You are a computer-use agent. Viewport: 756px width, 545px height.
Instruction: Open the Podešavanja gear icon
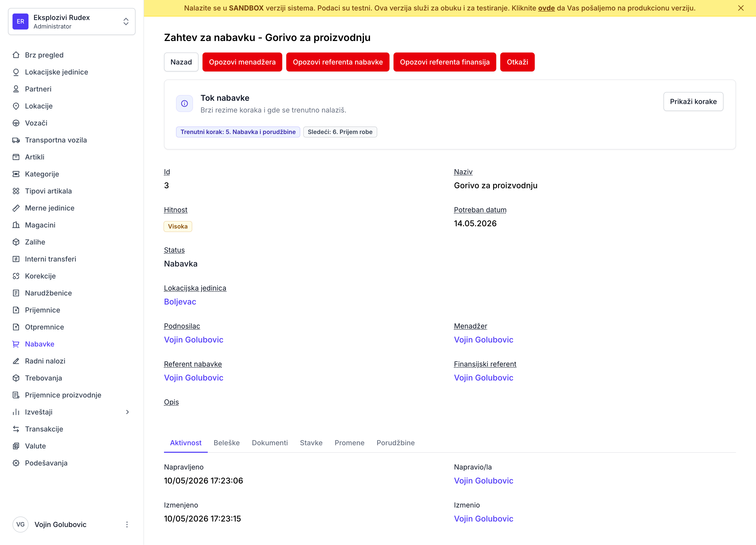pyautogui.click(x=16, y=463)
